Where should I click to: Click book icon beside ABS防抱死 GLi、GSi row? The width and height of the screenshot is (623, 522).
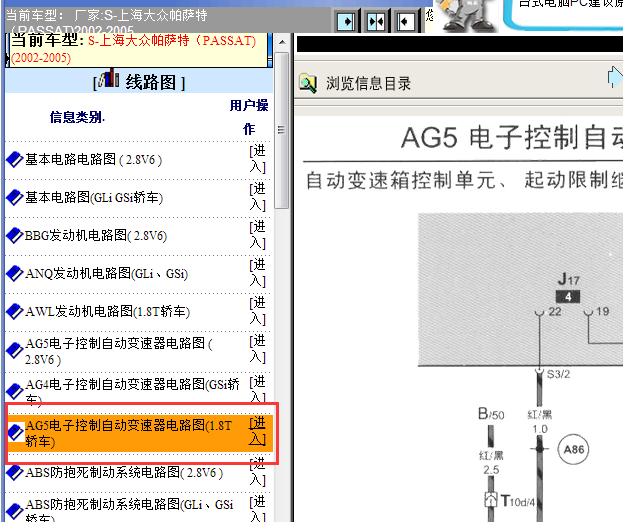(15, 511)
